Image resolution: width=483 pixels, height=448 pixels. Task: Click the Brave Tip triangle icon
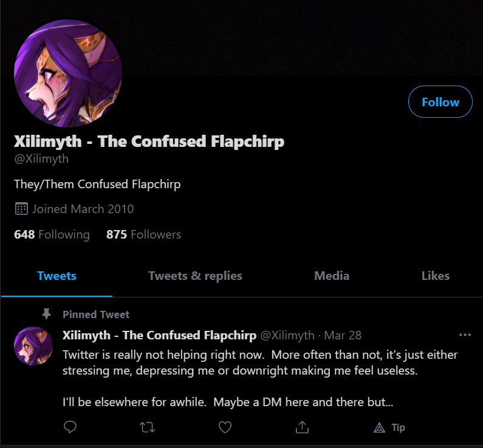click(x=379, y=427)
